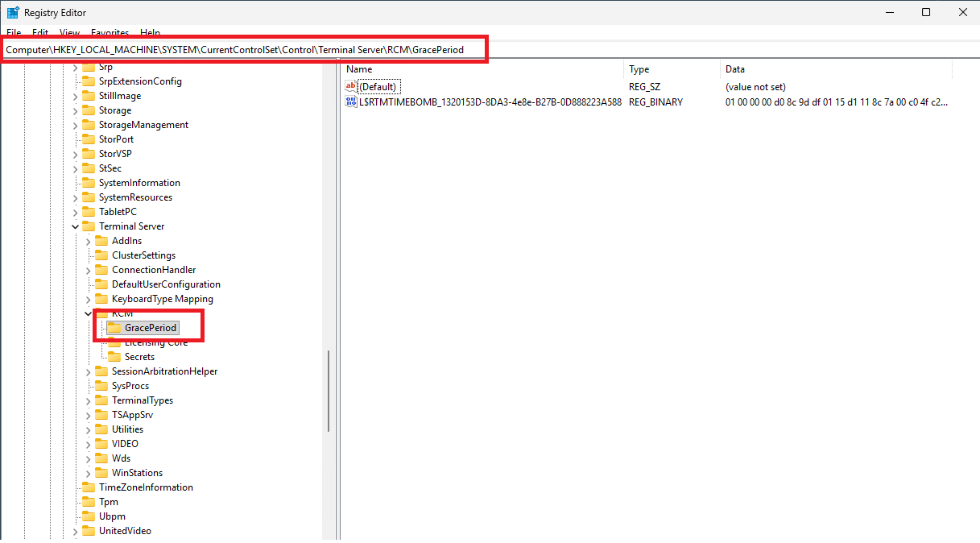Image resolution: width=980 pixels, height=543 pixels.
Task: Click the StorPort folder icon
Action: [x=89, y=139]
